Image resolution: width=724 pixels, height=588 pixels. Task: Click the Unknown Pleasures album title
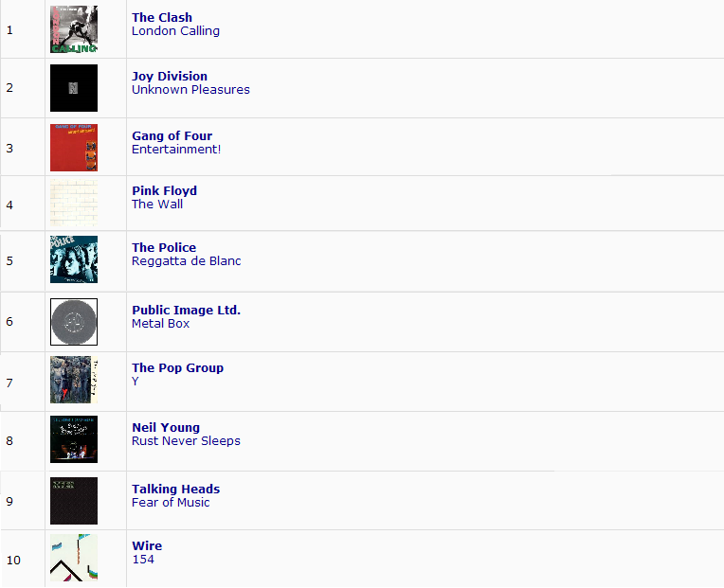click(x=190, y=89)
